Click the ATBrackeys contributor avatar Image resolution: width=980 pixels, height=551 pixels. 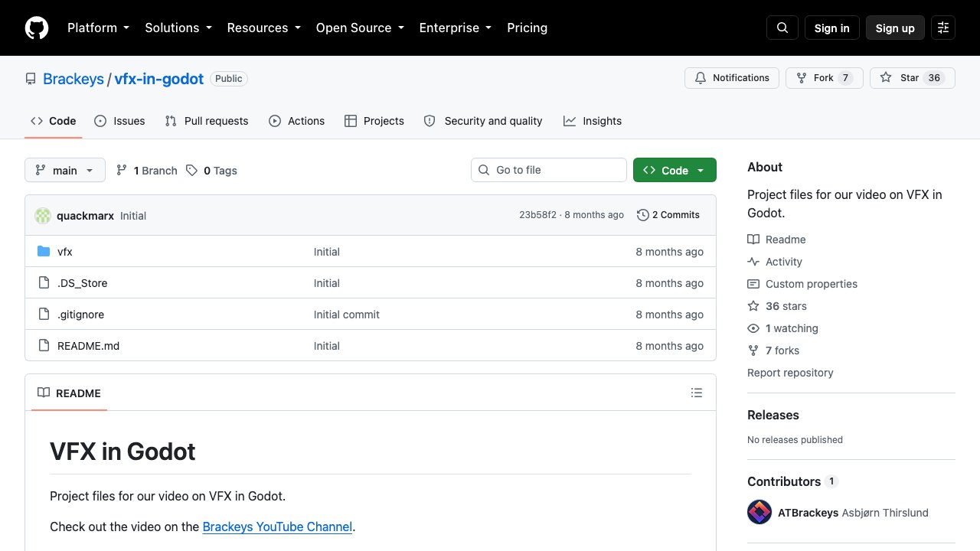pyautogui.click(x=759, y=512)
